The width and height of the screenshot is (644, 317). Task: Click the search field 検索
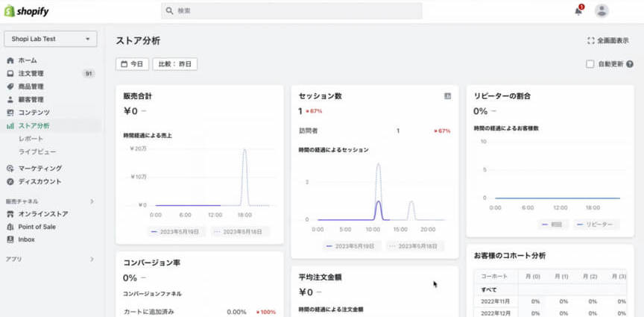[x=291, y=11]
